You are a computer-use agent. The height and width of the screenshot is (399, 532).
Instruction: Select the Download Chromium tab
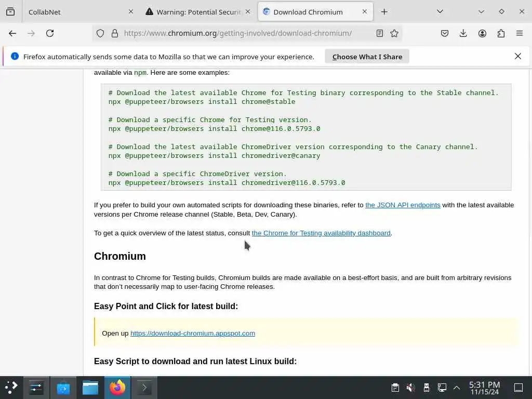pyautogui.click(x=315, y=12)
